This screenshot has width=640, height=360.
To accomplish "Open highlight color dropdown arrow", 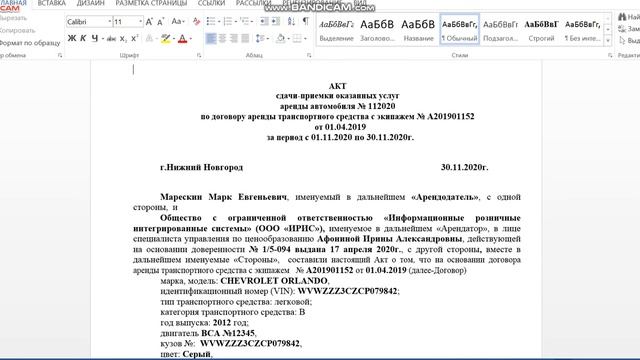I will tap(174, 39).
